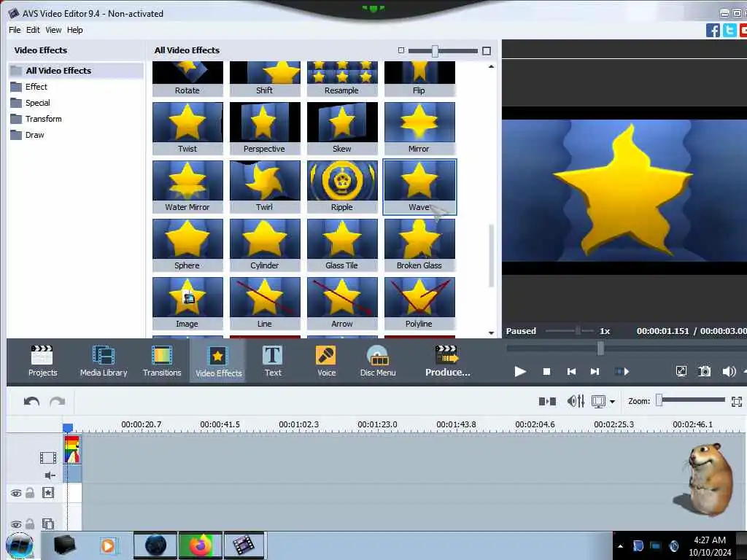Undo the last action
747x560 pixels.
pyautogui.click(x=31, y=402)
